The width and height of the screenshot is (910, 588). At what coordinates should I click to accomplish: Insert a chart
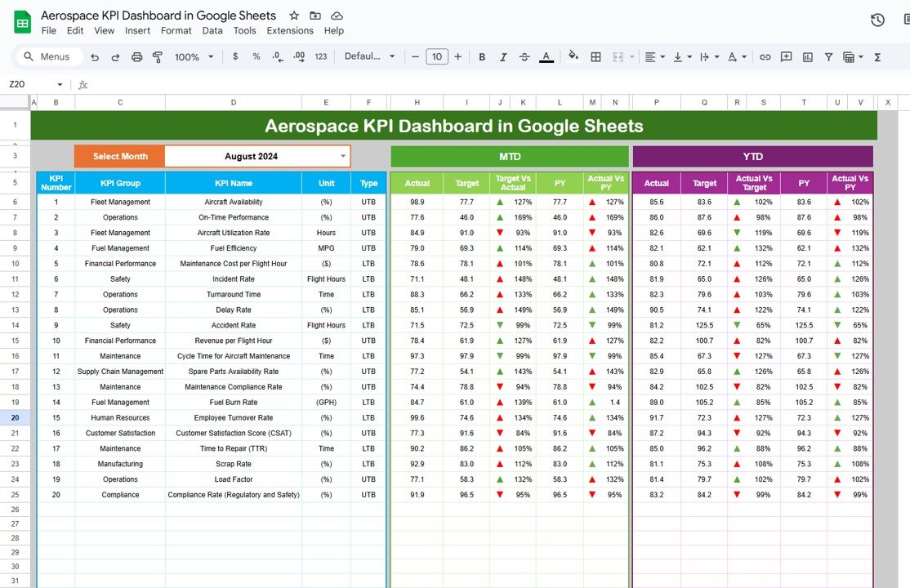point(807,57)
